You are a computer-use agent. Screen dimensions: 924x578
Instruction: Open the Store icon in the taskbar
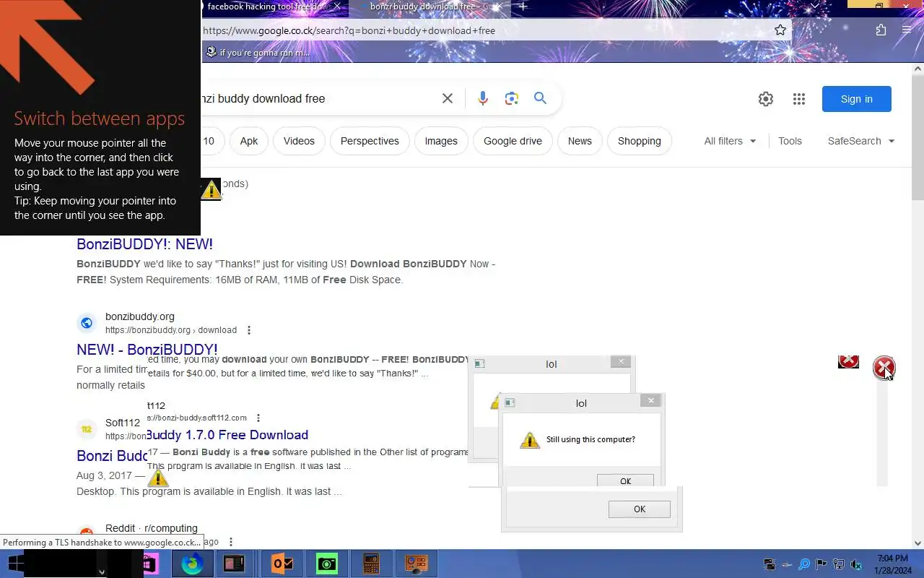pyautogui.click(x=152, y=564)
